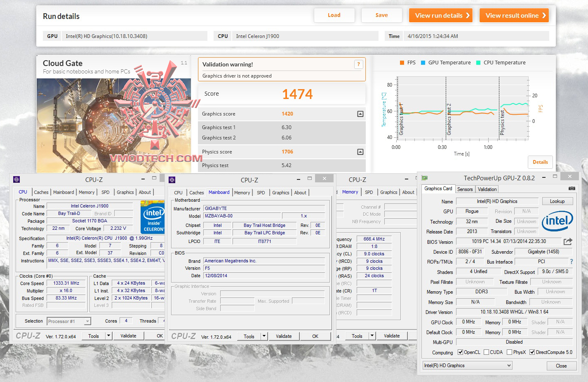The height and width of the screenshot is (382, 588).
Task: Click the Cloud Gate benchmark thumbnail image
Action: [114, 125]
